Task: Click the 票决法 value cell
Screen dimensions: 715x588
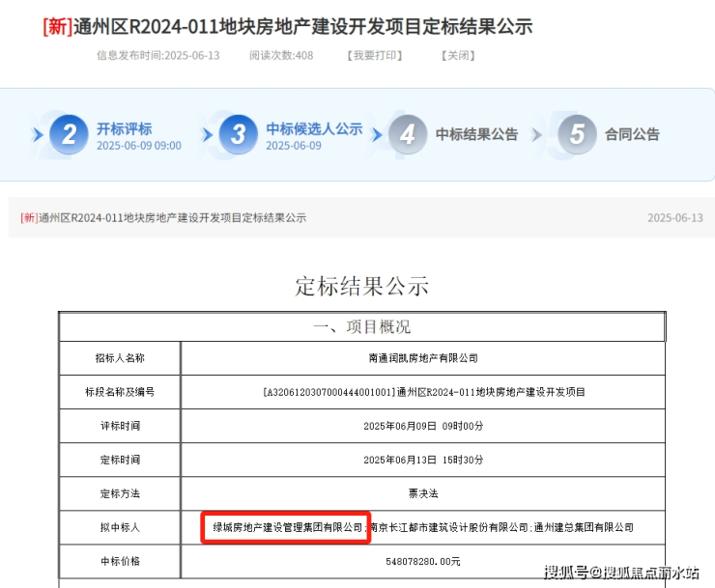Action: point(423,493)
